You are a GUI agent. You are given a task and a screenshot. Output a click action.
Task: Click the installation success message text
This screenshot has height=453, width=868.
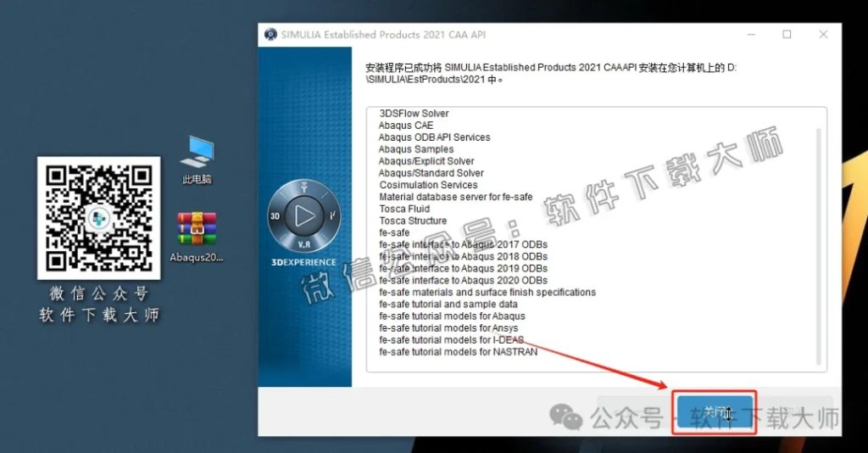(x=551, y=73)
